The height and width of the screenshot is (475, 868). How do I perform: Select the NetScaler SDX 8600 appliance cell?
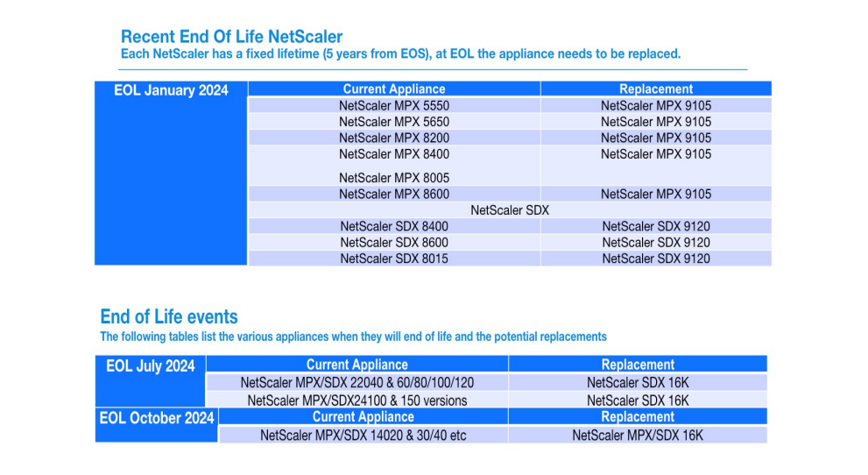(x=394, y=242)
